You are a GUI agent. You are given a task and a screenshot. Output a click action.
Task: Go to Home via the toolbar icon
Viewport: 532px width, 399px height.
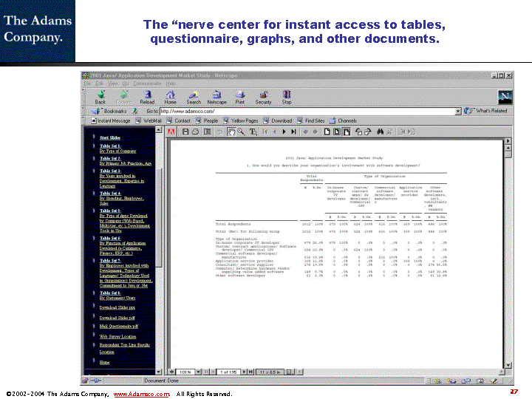click(170, 97)
